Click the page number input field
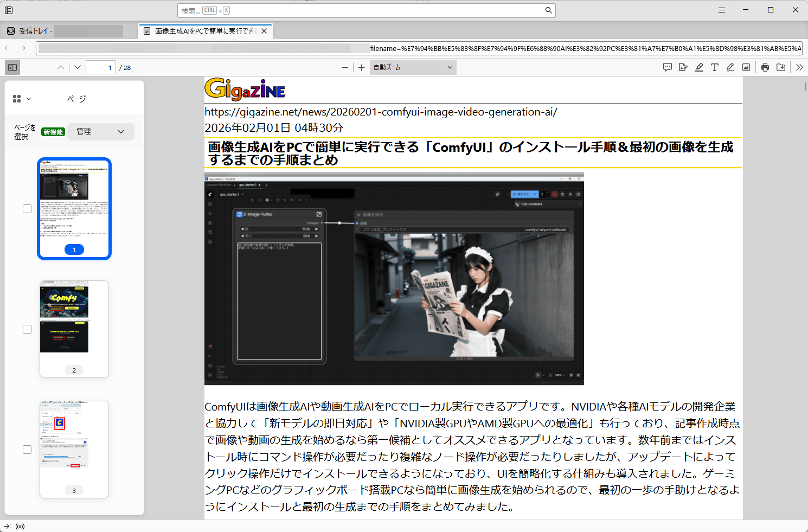The image size is (808, 532). tap(101, 67)
